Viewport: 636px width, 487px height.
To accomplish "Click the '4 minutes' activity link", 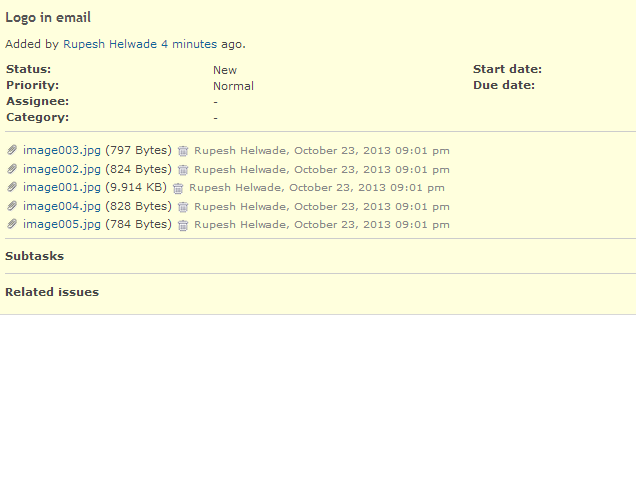I will [x=189, y=44].
